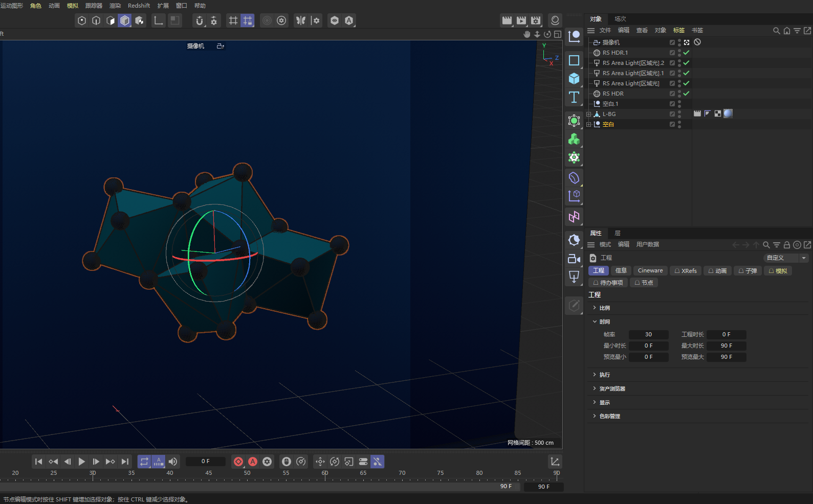Click the 待办事项 button
This screenshot has height=504, width=813.
[608, 283]
